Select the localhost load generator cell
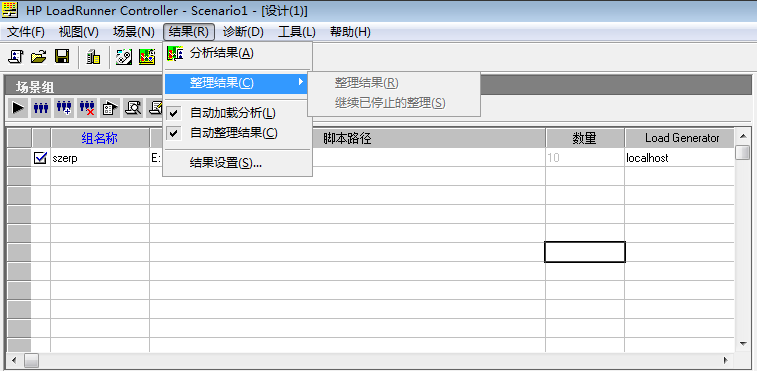757x371 pixels. coord(680,158)
